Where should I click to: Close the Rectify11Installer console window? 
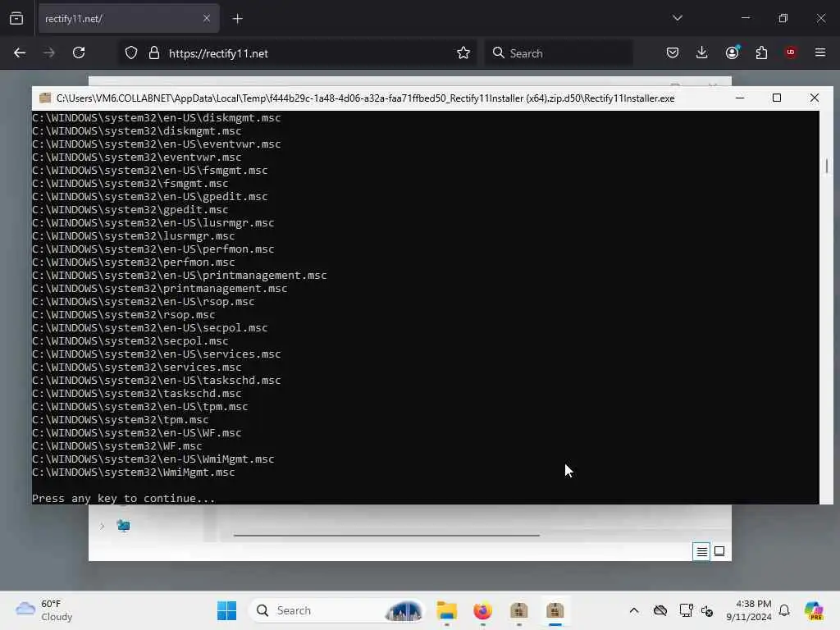click(815, 98)
